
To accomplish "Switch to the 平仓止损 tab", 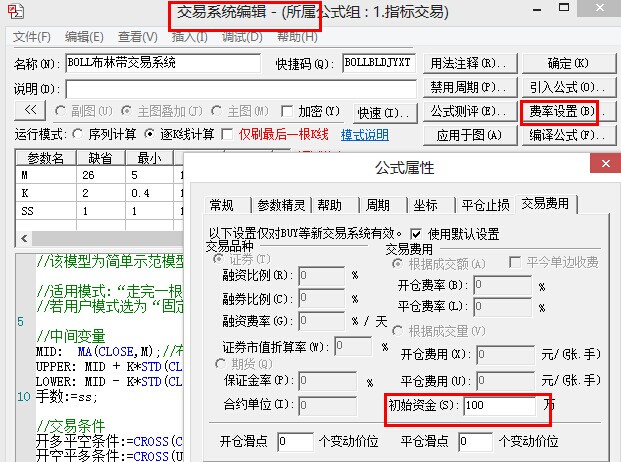I will [486, 205].
